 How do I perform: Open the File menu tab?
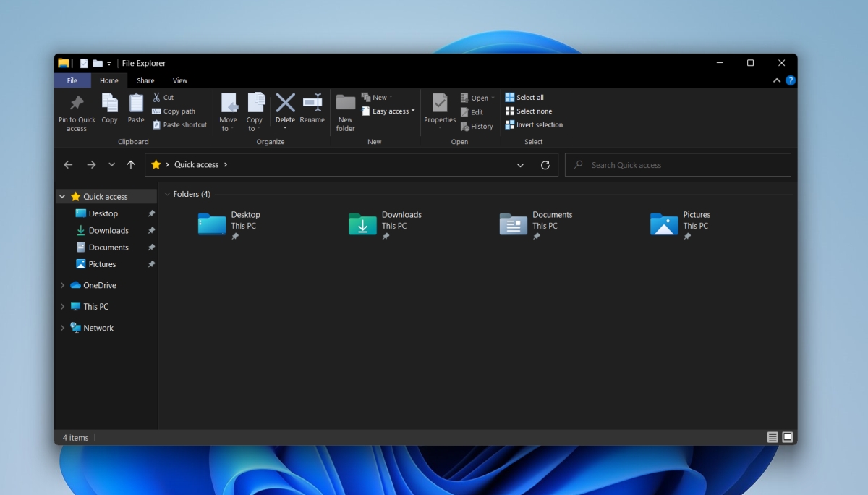click(72, 80)
